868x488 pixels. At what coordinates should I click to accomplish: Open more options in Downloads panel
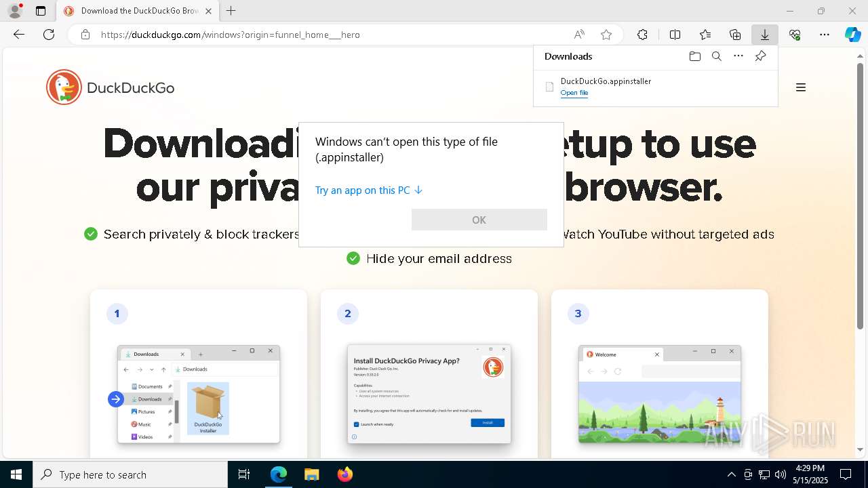[738, 56]
